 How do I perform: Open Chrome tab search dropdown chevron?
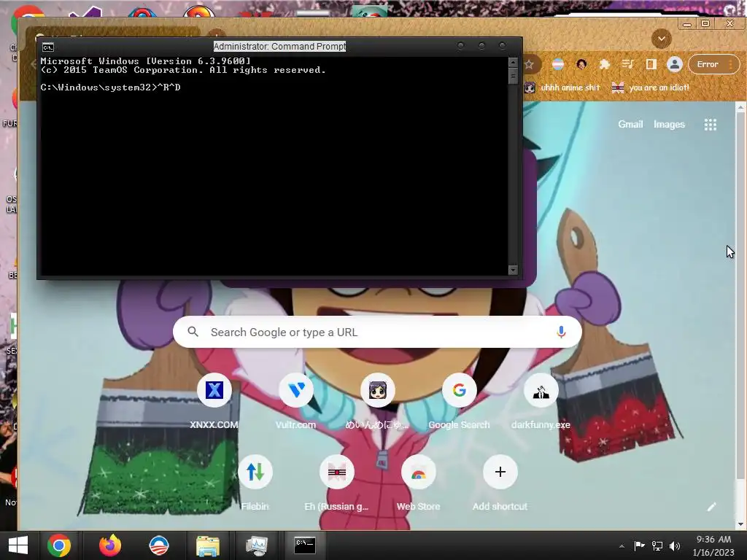click(x=661, y=39)
